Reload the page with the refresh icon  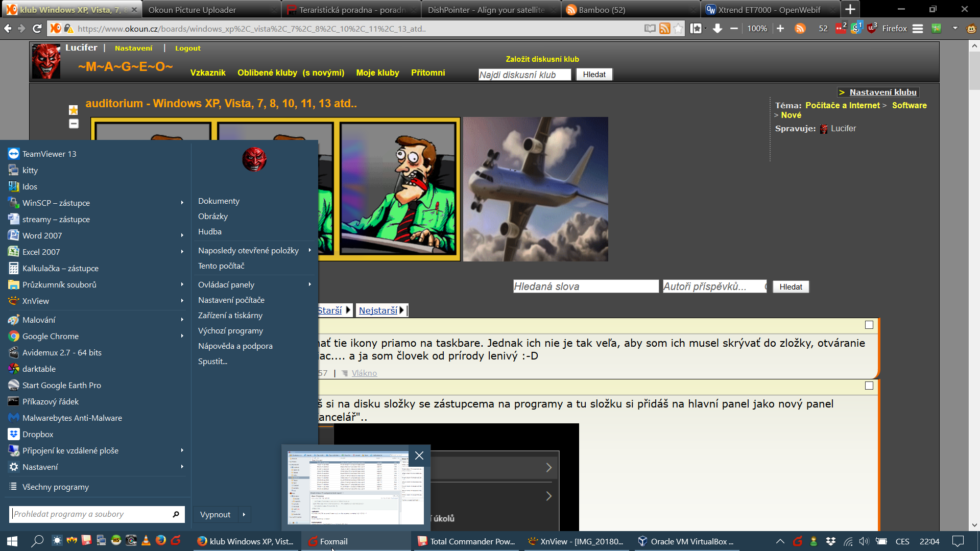point(37,29)
